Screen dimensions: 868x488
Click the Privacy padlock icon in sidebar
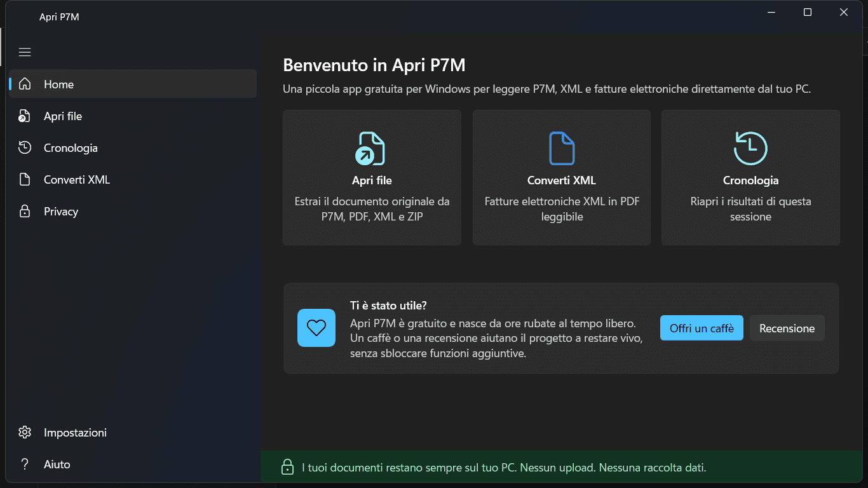tap(25, 211)
